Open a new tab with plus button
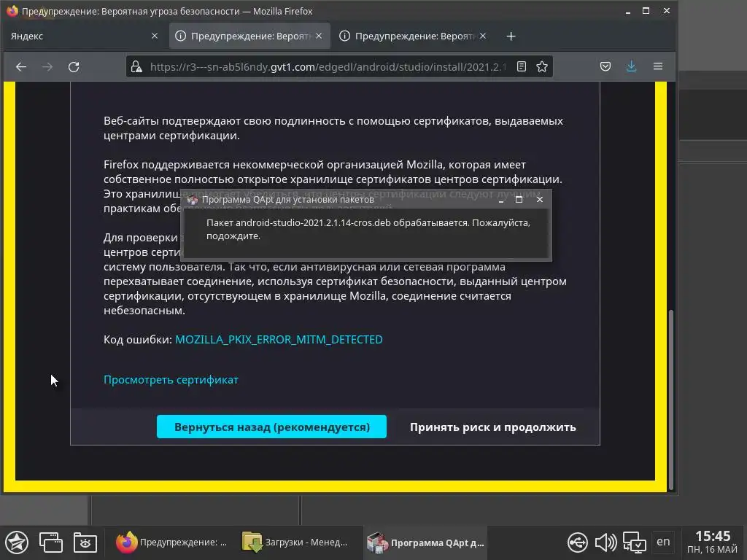This screenshot has height=560, width=747. click(x=511, y=36)
